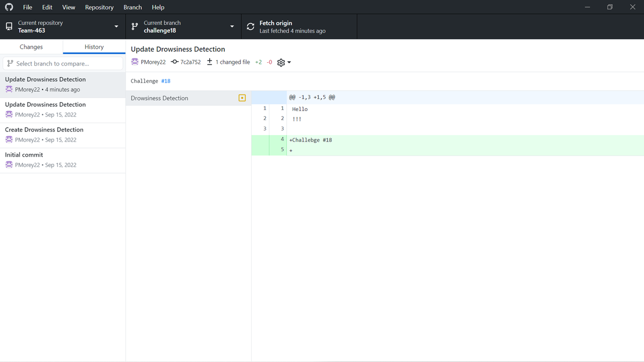
Task: Open the #18 issue link
Action: pos(166,81)
